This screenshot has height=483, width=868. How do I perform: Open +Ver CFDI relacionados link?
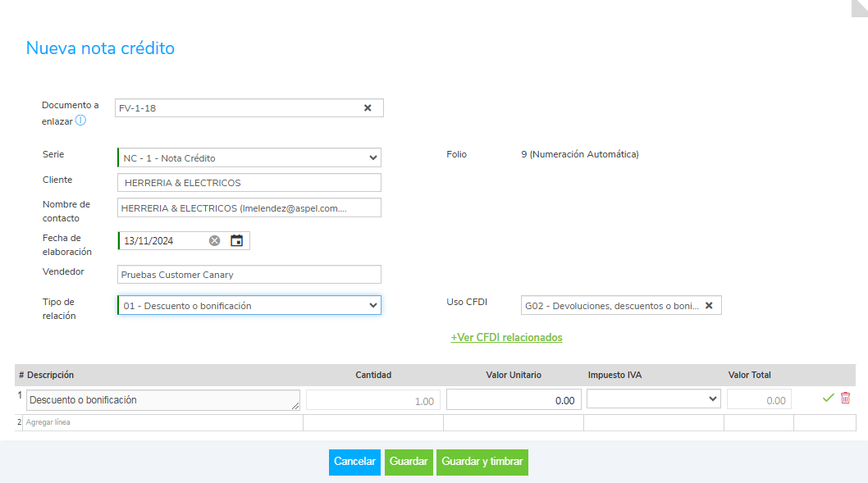506,337
